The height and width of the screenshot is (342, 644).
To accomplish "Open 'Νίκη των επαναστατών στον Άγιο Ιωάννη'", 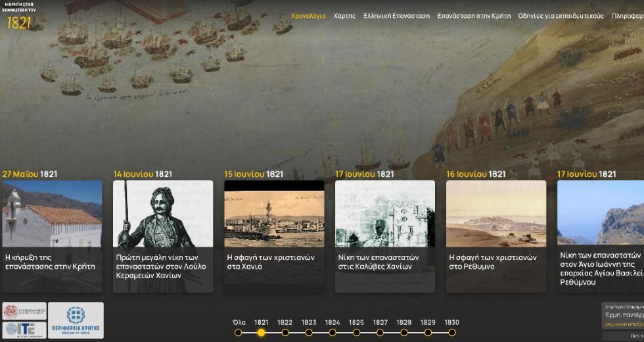I will click(x=601, y=269).
